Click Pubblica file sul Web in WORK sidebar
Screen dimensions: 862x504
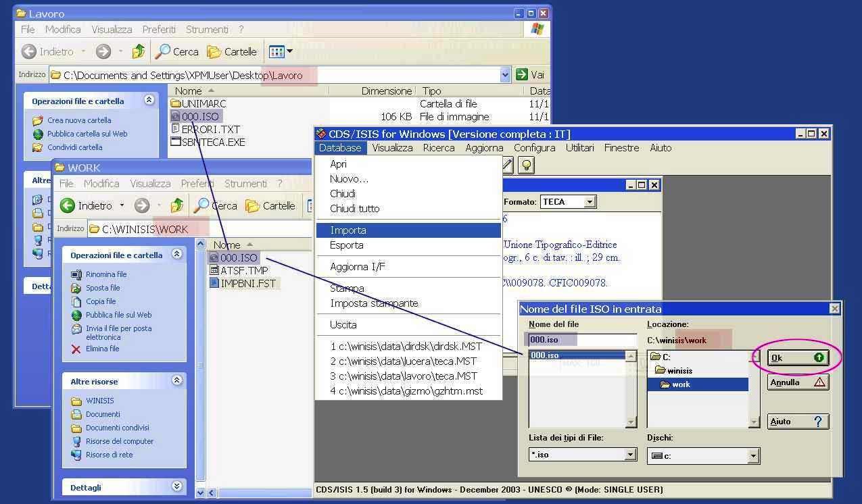[x=118, y=315]
